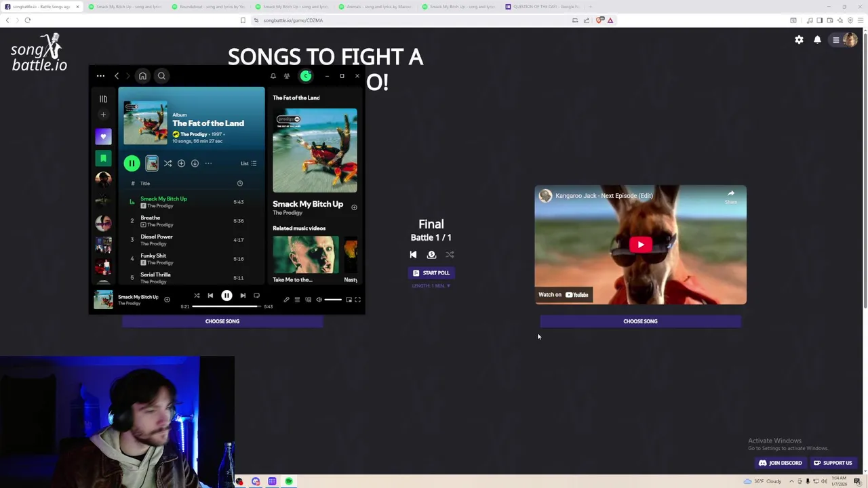Toggle shuffle in Spotify player bar
Image resolution: width=868 pixels, height=488 pixels.
click(197, 296)
